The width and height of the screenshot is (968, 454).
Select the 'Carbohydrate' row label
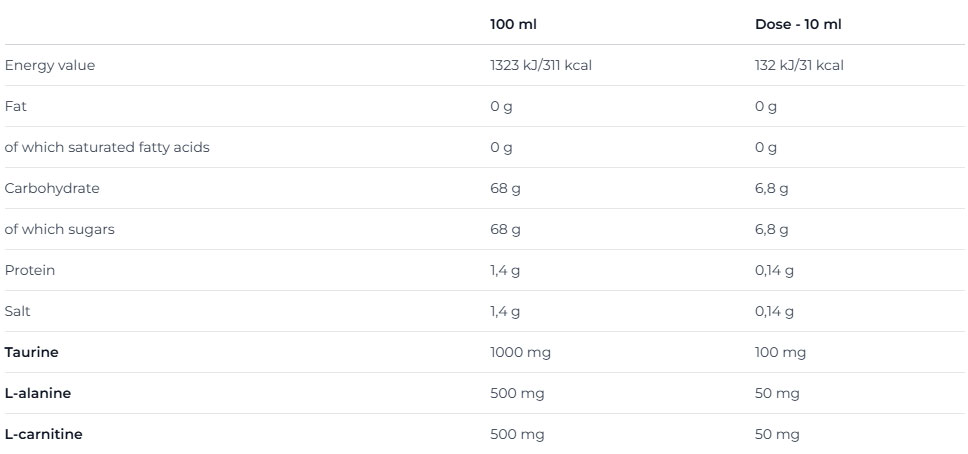52,189
